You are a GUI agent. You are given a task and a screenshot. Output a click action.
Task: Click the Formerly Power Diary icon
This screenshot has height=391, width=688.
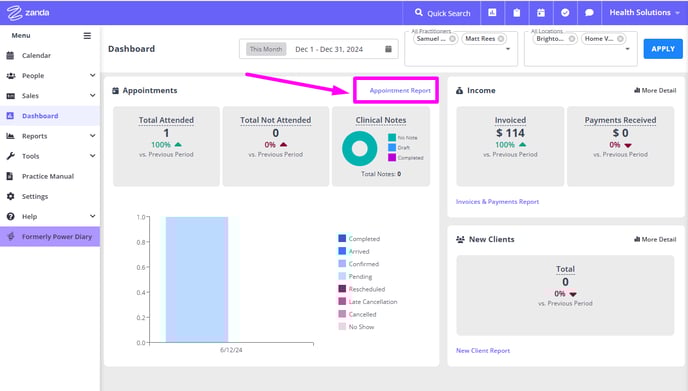click(x=11, y=237)
